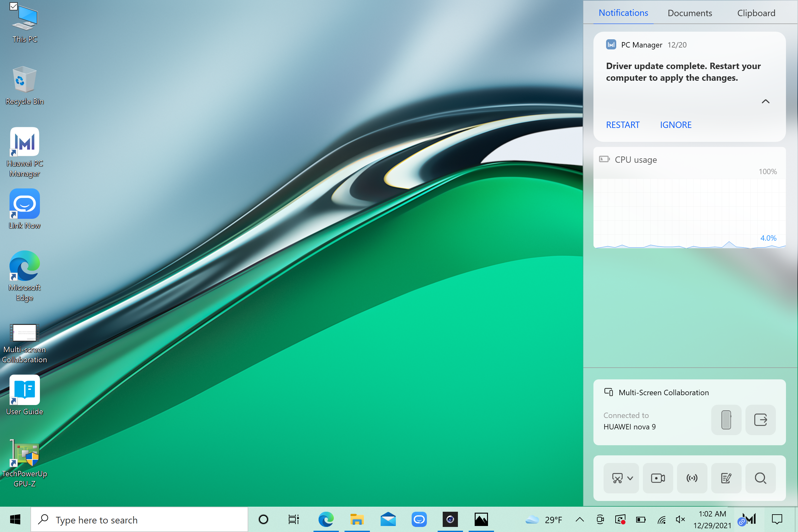Expand screenshot options dropdown arrow
798x532 pixels.
click(x=630, y=478)
